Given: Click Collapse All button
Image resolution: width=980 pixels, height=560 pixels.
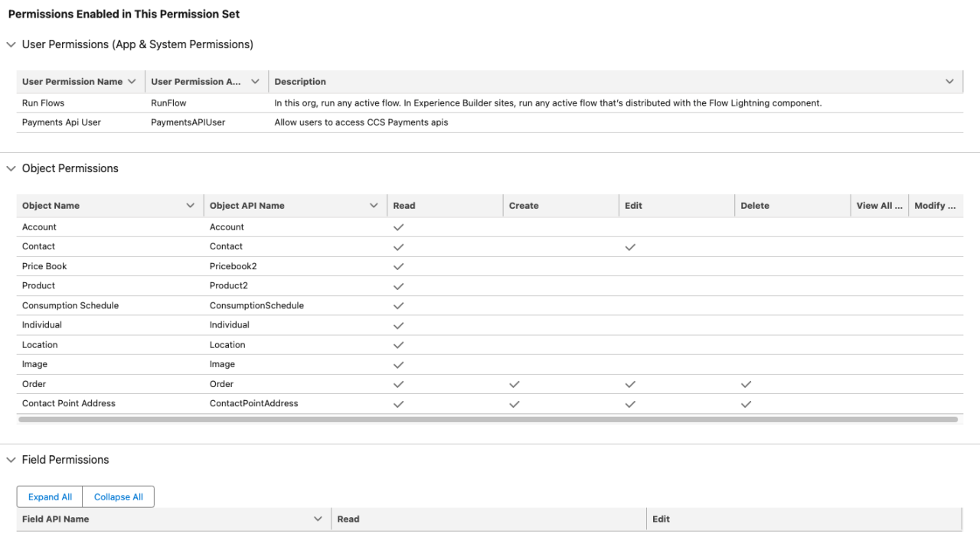Looking at the screenshot, I should pos(119,497).
